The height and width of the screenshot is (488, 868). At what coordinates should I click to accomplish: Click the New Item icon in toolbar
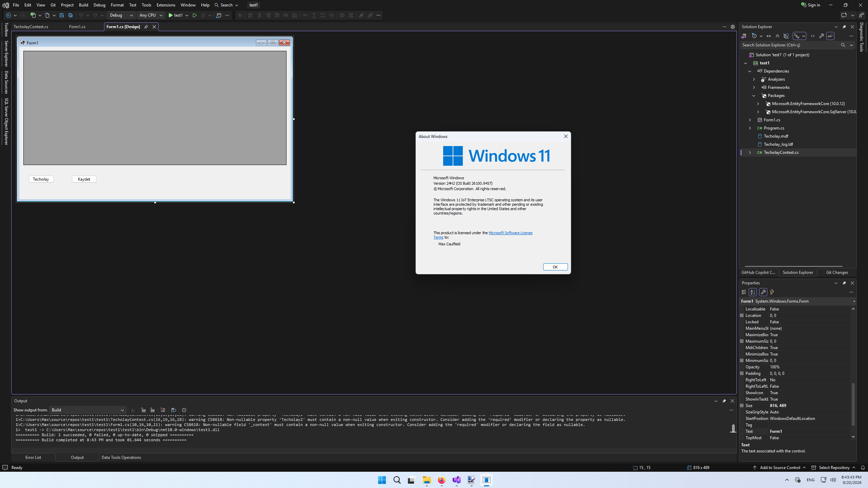click(33, 15)
